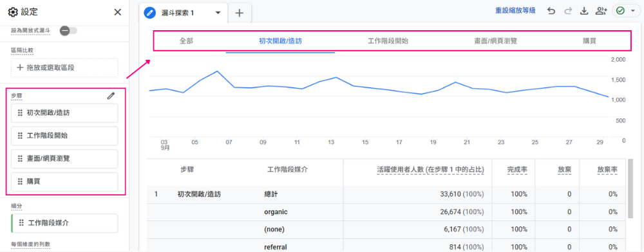Click the 步驟 section label in settings

coord(17,96)
